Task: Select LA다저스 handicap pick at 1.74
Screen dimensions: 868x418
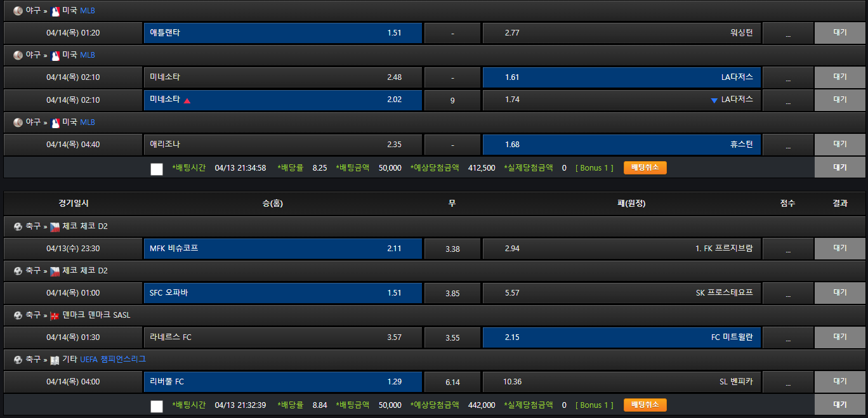Action: pos(622,100)
